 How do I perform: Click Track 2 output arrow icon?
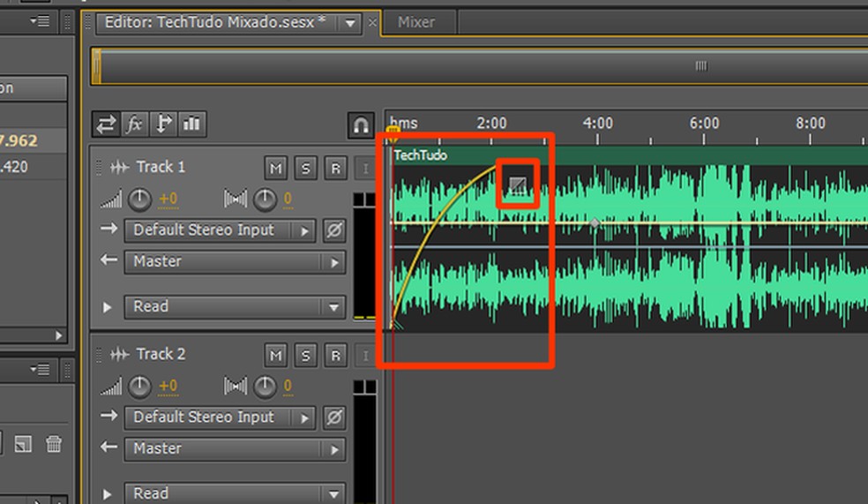click(109, 447)
